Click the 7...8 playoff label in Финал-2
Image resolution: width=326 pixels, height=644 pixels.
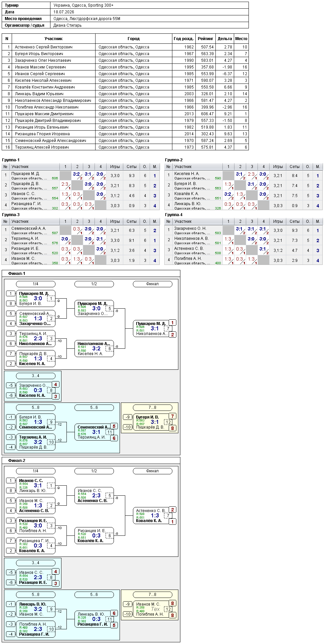(152, 595)
